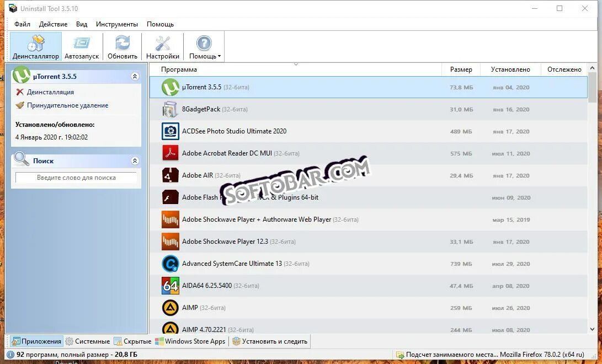Click the µTorrent icon in the sidebar header
The image size is (602, 364).
click(x=21, y=75)
